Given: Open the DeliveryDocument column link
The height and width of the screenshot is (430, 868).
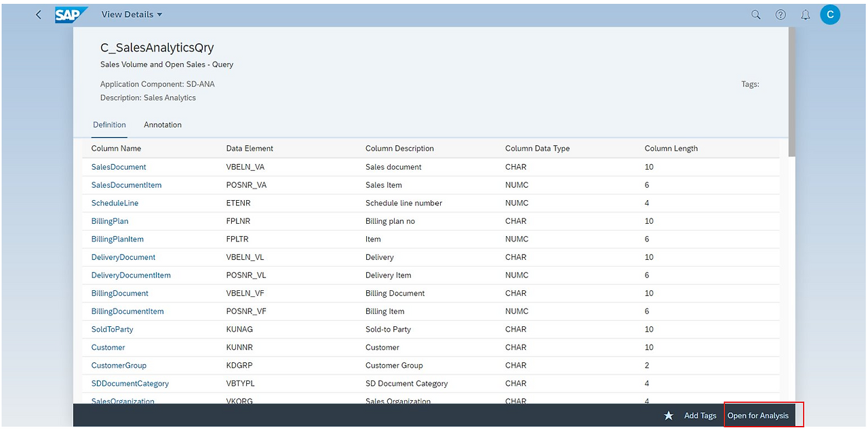Looking at the screenshot, I should 123,257.
